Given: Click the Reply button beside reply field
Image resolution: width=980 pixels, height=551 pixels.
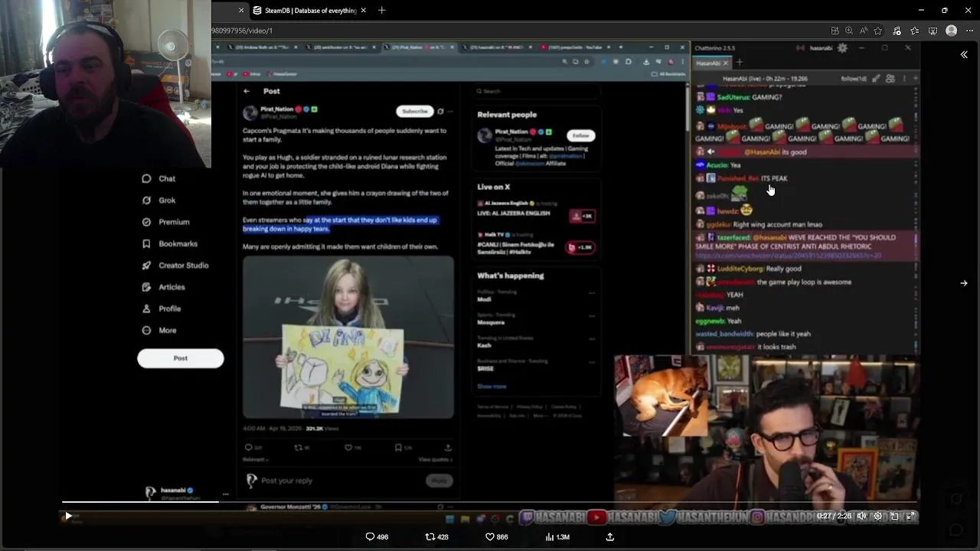Looking at the screenshot, I should click(x=439, y=481).
